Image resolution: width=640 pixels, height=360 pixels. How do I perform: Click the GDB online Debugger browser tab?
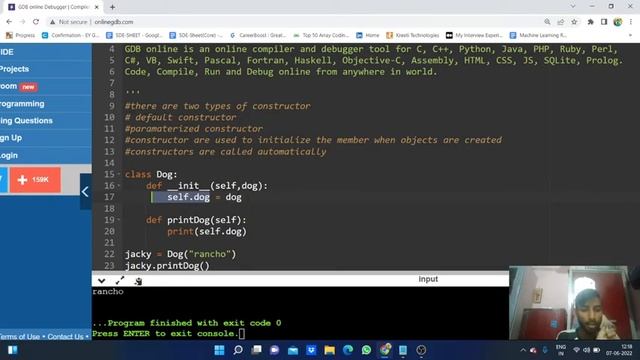[53, 7]
